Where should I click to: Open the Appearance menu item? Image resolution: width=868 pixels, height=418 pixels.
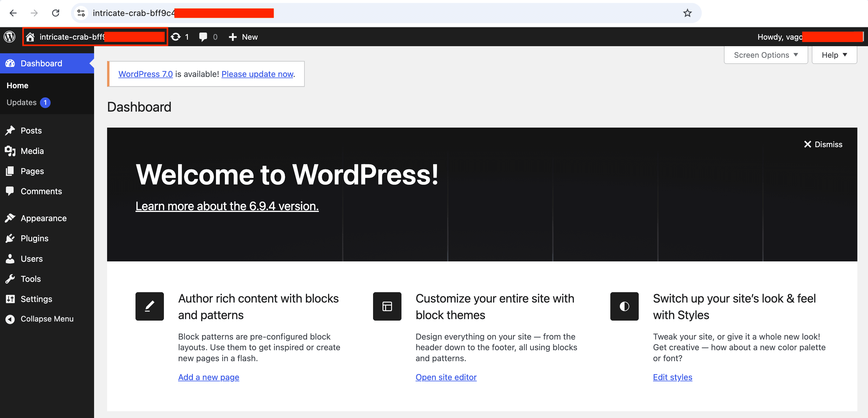[47, 218]
